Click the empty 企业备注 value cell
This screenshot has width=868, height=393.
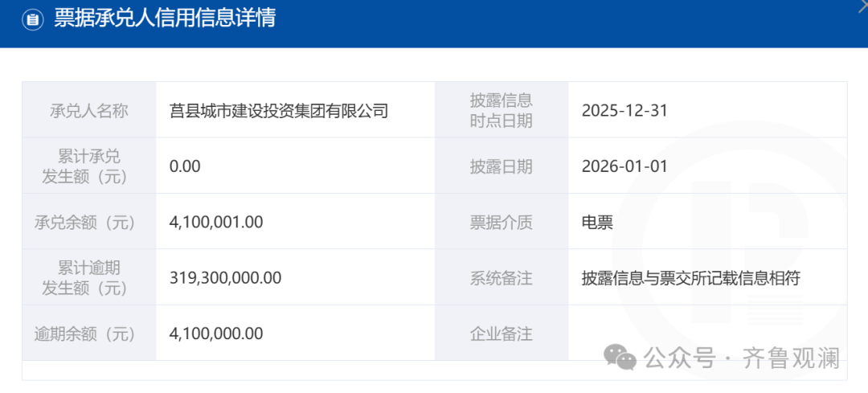coord(707,334)
